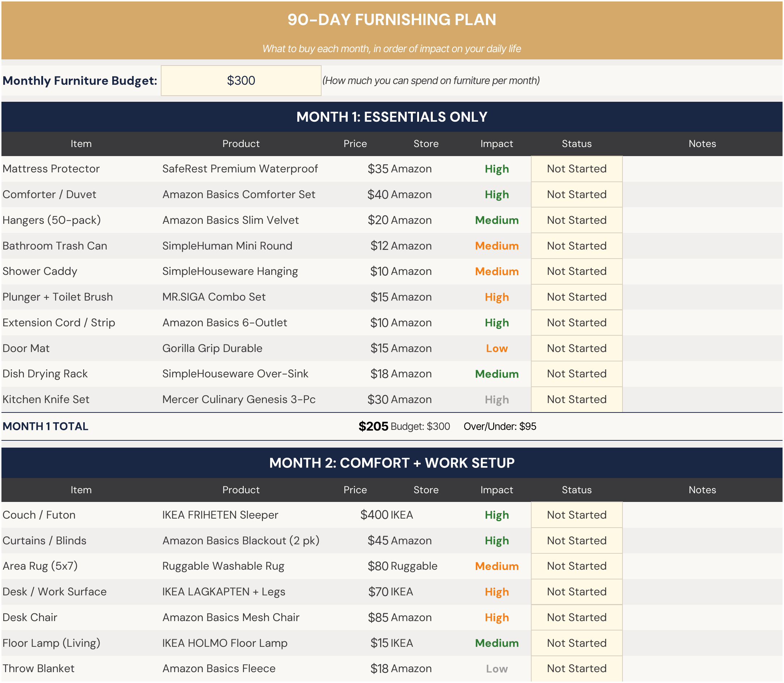Select Status cell for Mattress Protector
The image size is (784, 683).
tap(577, 169)
